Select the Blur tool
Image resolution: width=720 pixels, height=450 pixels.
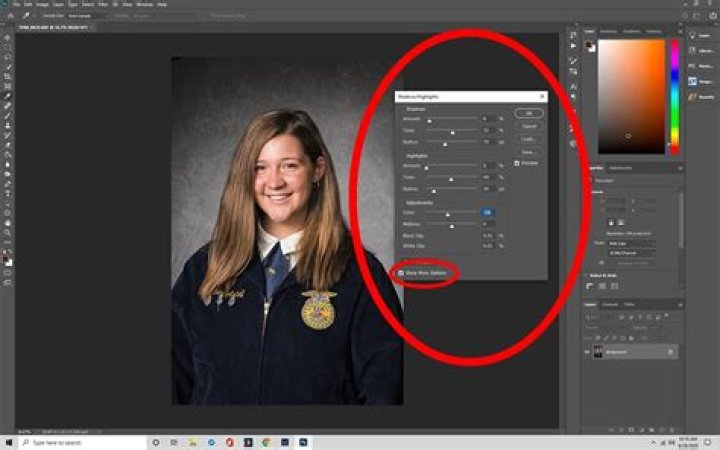[x=8, y=164]
